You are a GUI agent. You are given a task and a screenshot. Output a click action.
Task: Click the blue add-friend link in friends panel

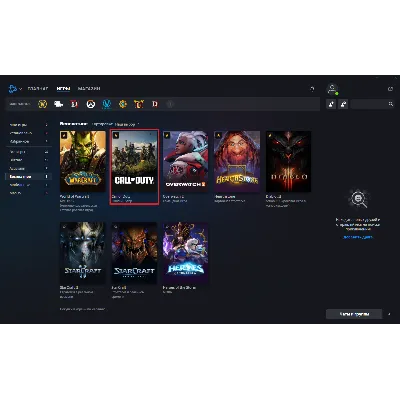tap(358, 237)
